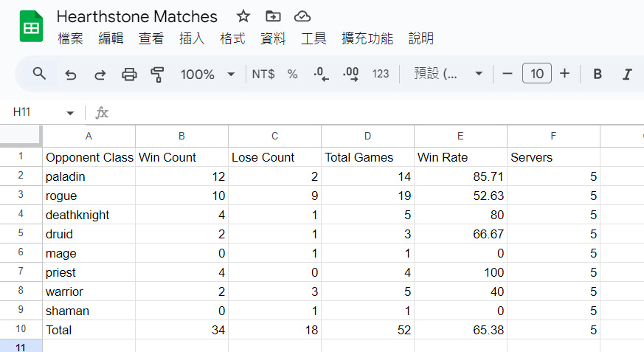
Task: Open the 編輯 (Edit) menu
Action: tap(111, 38)
